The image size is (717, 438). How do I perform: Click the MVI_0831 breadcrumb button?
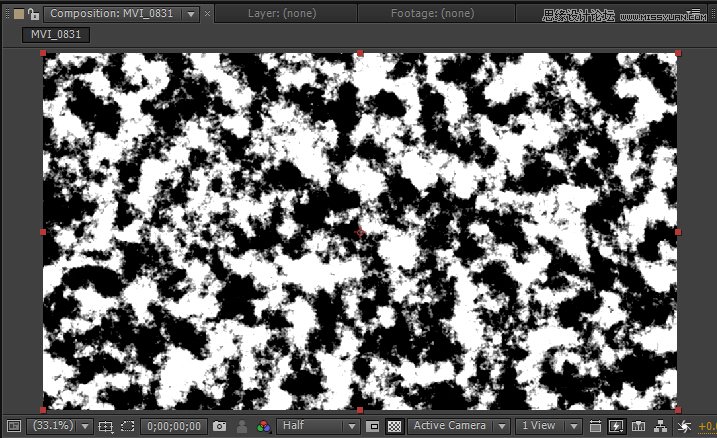tap(57, 34)
